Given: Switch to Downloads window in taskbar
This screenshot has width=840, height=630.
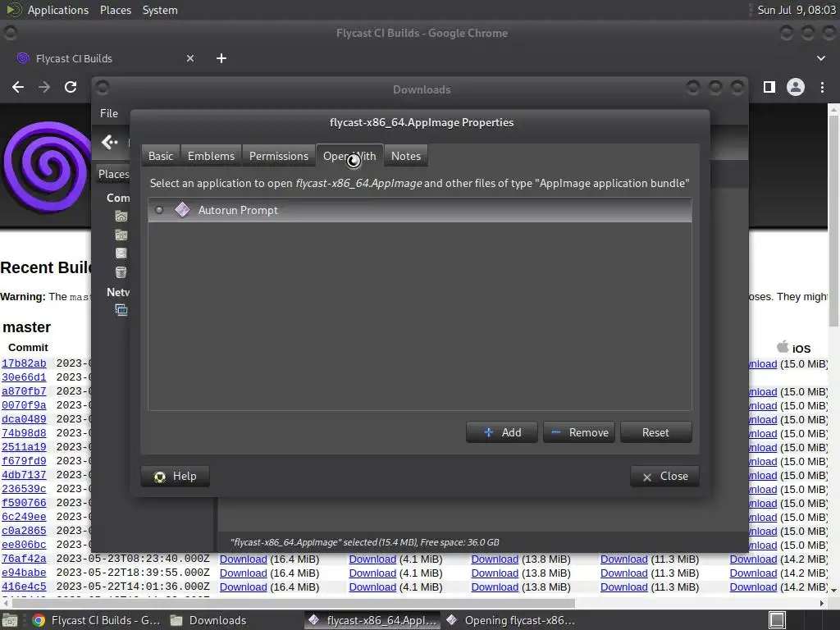Looking at the screenshot, I should (x=209, y=620).
